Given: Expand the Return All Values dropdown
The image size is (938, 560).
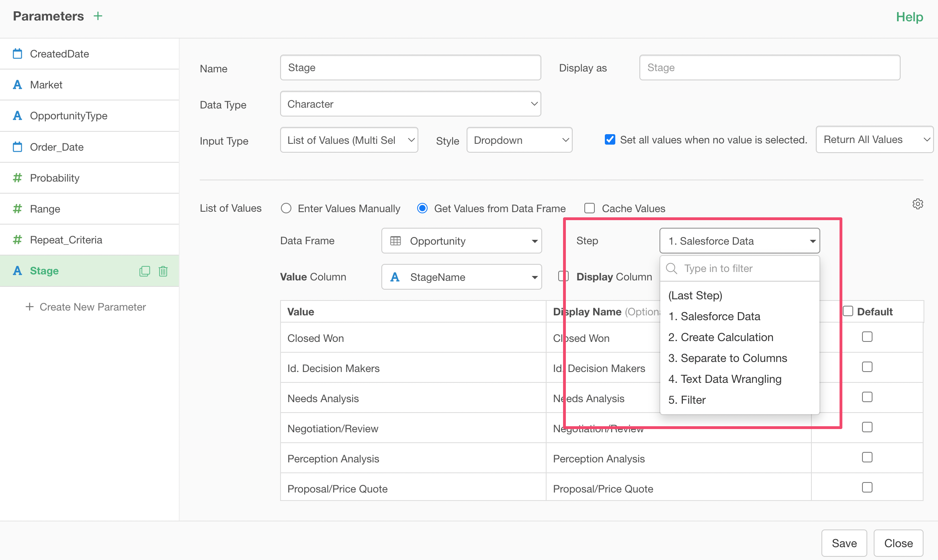Looking at the screenshot, I should [875, 139].
